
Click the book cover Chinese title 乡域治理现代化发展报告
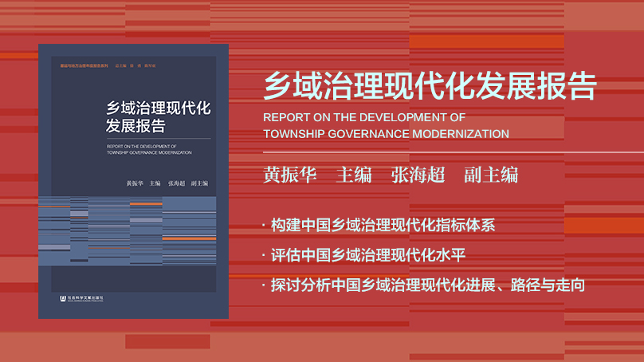point(158,117)
